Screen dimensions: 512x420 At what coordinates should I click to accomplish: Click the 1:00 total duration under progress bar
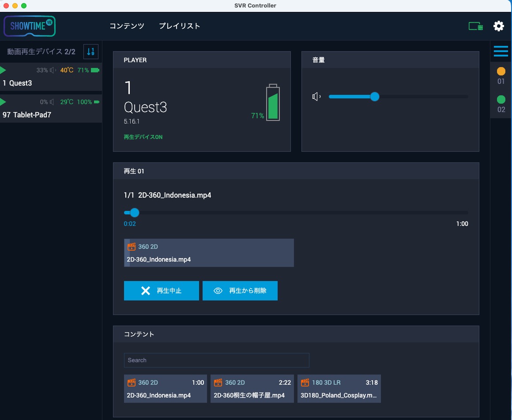click(462, 224)
